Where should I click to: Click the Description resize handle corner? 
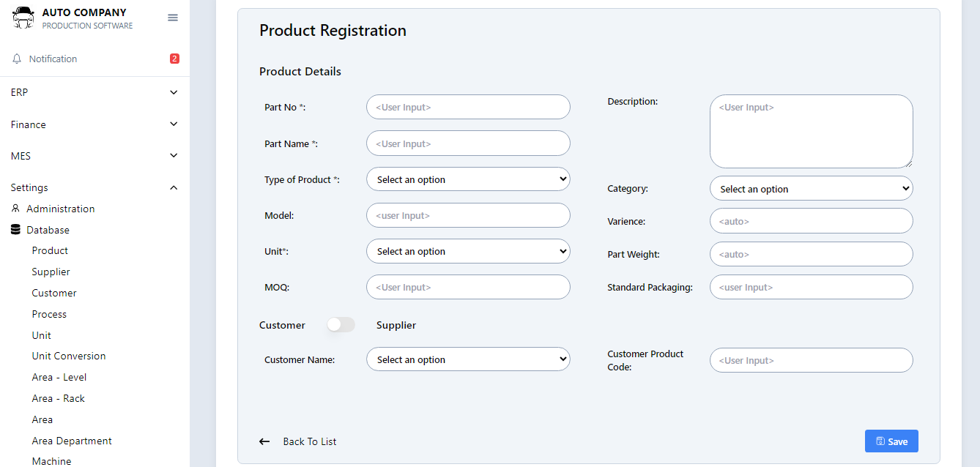coord(908,163)
